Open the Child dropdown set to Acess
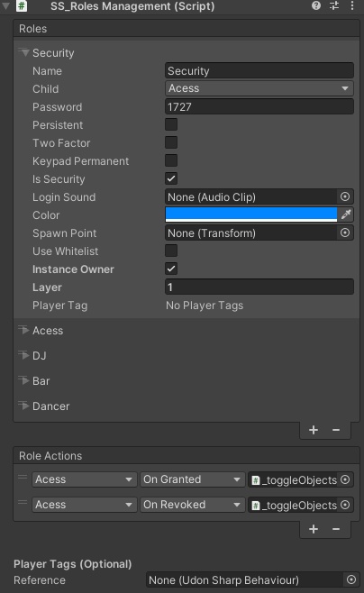 coord(259,88)
